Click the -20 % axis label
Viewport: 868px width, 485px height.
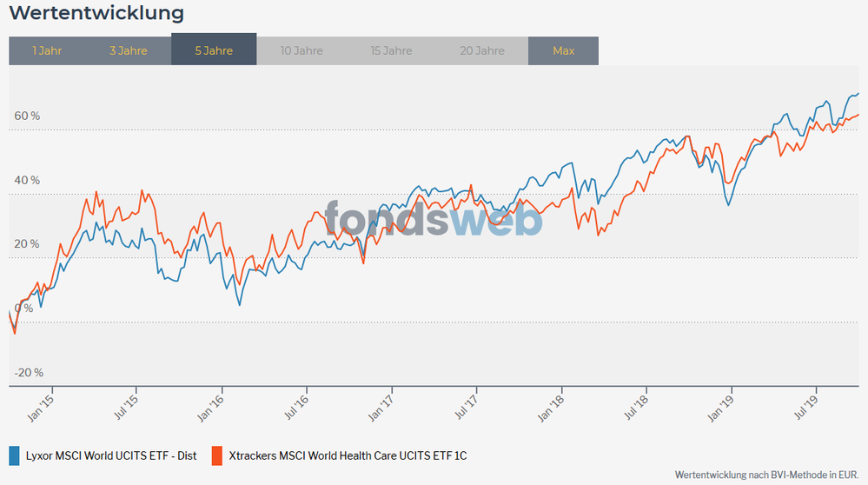[27, 372]
